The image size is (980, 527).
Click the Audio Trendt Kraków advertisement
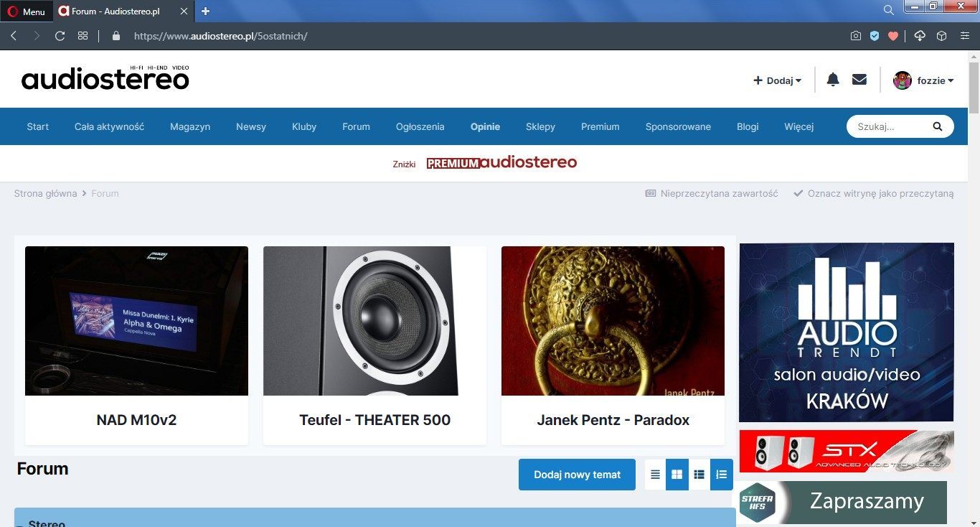[847, 332]
